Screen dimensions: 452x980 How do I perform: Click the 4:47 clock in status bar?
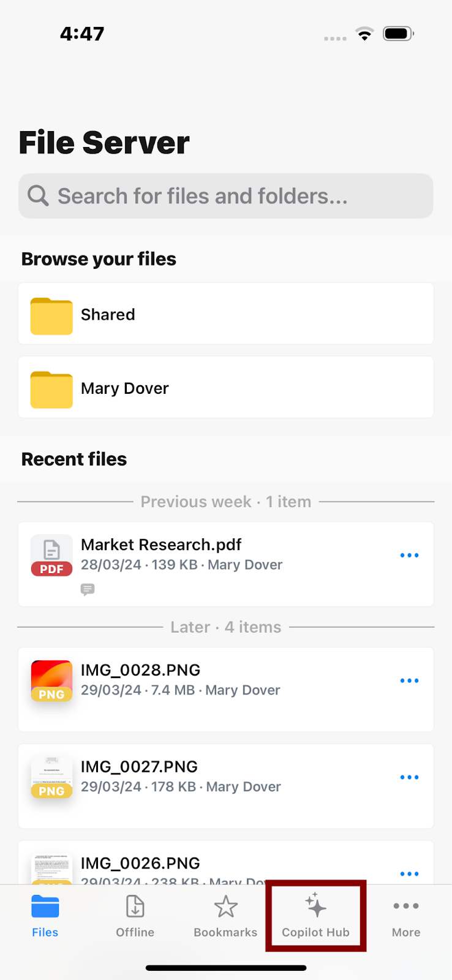click(x=82, y=34)
